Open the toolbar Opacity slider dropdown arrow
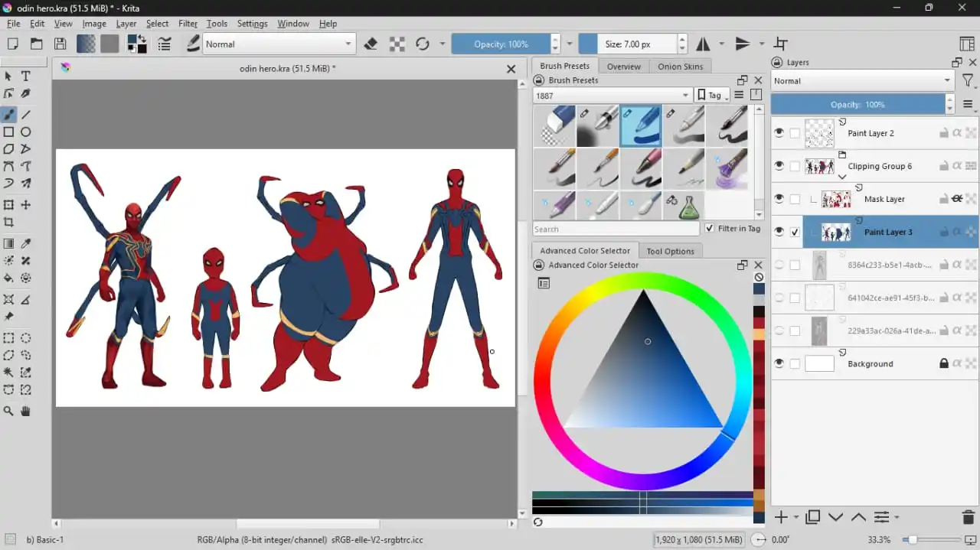This screenshot has width=980, height=550. [x=569, y=44]
